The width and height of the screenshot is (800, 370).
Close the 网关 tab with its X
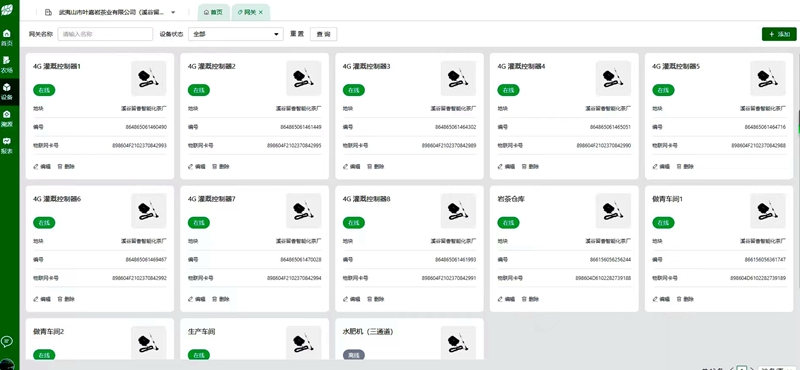click(261, 12)
